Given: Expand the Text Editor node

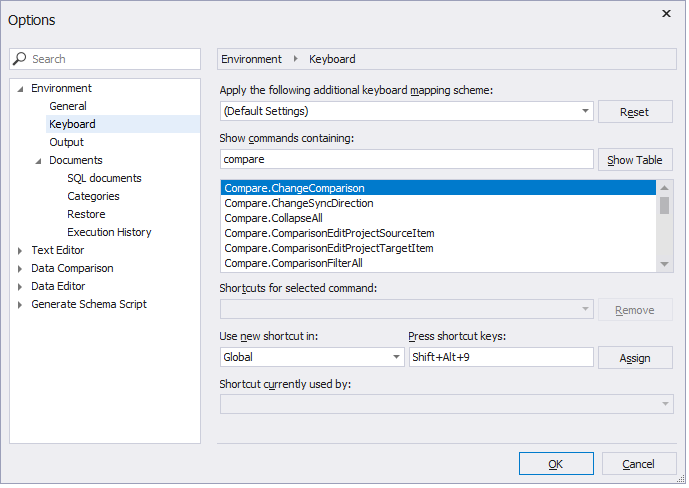Looking at the screenshot, I should (20, 251).
